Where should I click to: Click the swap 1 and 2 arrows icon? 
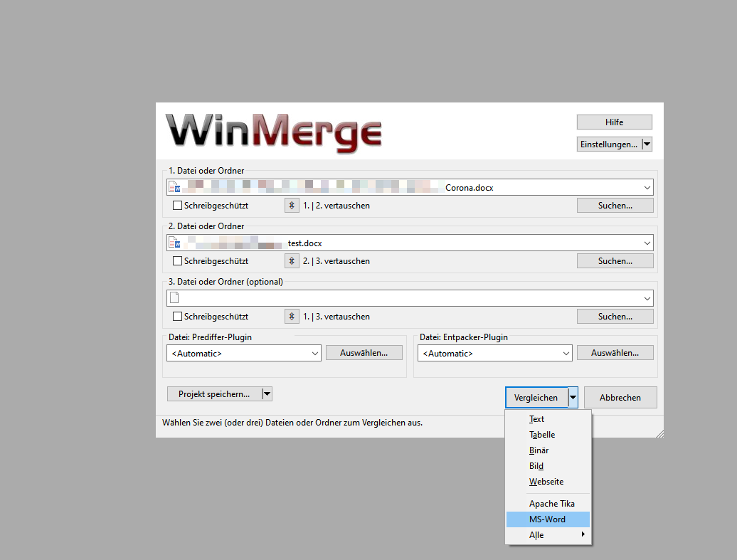292,206
